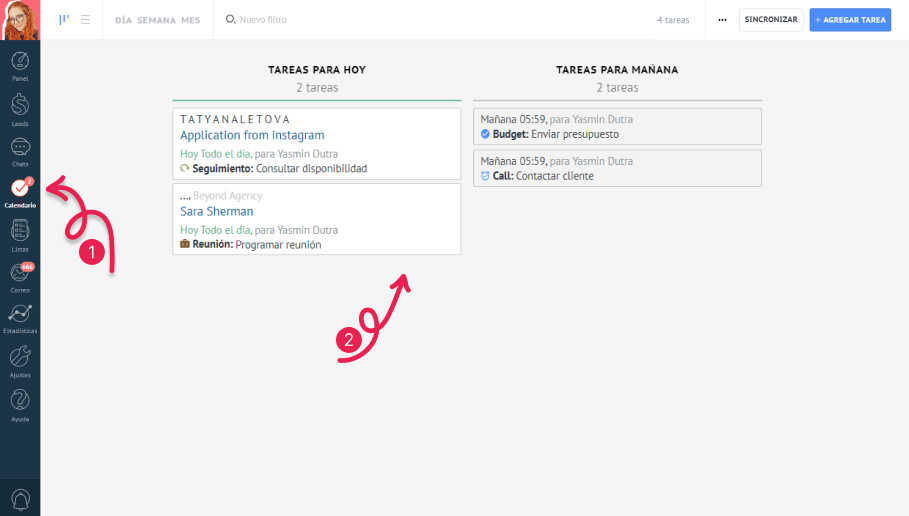The image size is (909, 516).
Task: Open the Ajustes settings icon
Action: coord(20,358)
